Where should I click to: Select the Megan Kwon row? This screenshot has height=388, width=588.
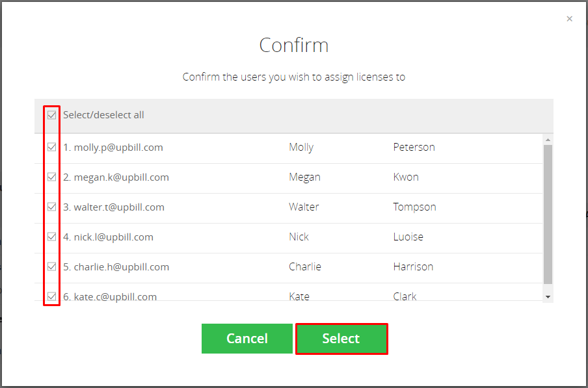click(x=288, y=178)
